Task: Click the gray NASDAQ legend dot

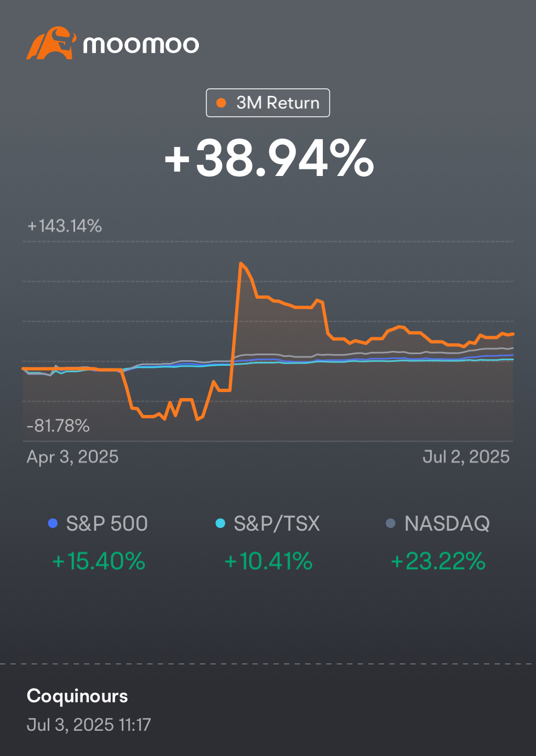Action: click(391, 524)
